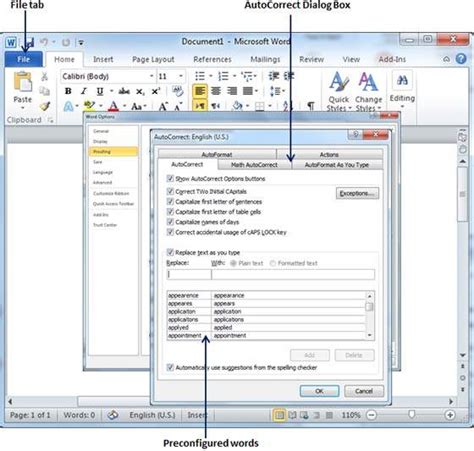This screenshot has height=451, width=474.
Task: Click the Word Help question mark
Action: [461, 59]
